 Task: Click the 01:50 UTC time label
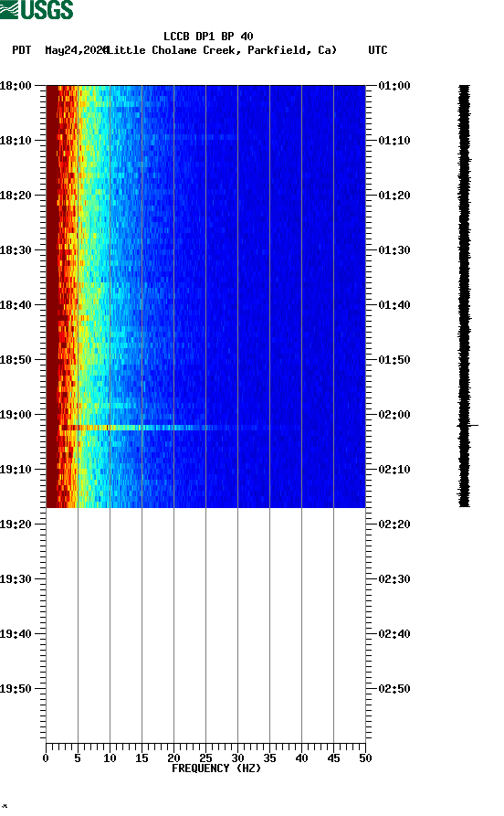tap(394, 360)
